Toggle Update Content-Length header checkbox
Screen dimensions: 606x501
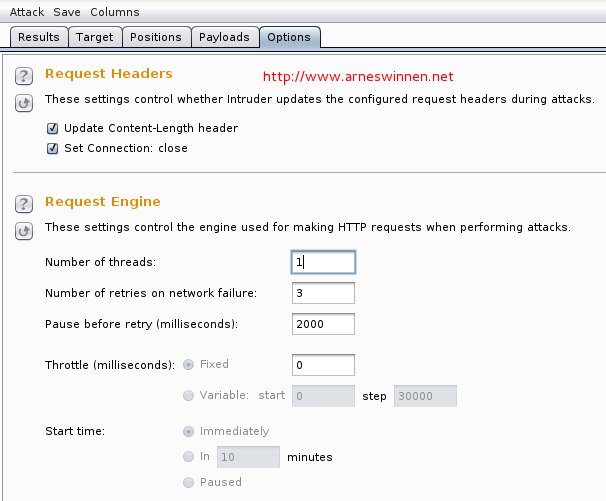[x=52, y=128]
